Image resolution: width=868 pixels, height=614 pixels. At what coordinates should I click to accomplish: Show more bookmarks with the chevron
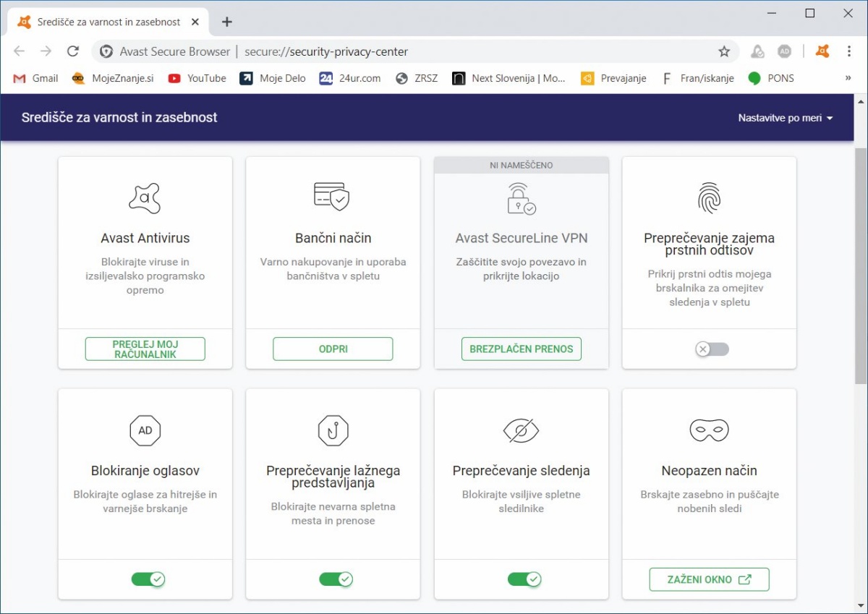[848, 78]
